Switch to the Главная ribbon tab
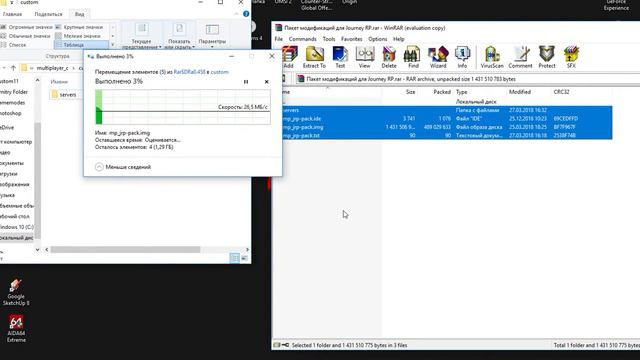 coord(12,14)
